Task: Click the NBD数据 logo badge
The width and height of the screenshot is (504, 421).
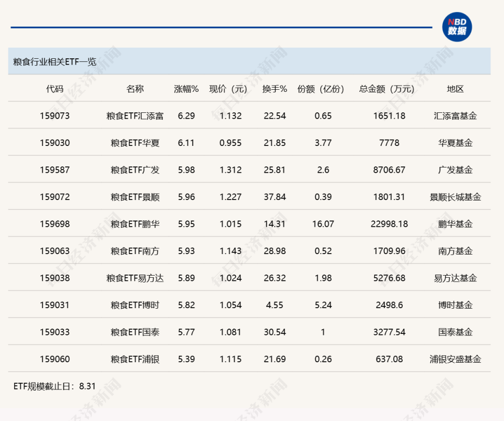Action: [457, 27]
